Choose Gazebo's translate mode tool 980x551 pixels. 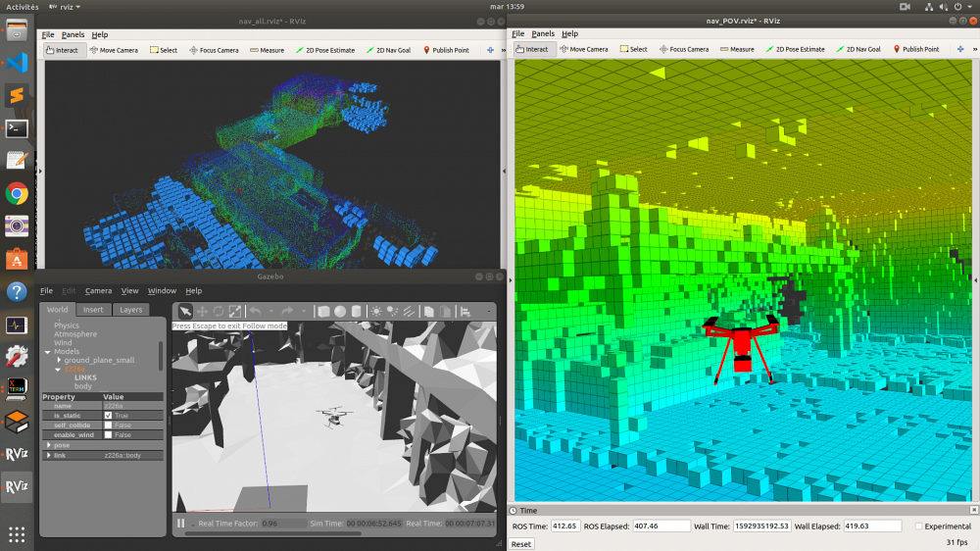[201, 312]
